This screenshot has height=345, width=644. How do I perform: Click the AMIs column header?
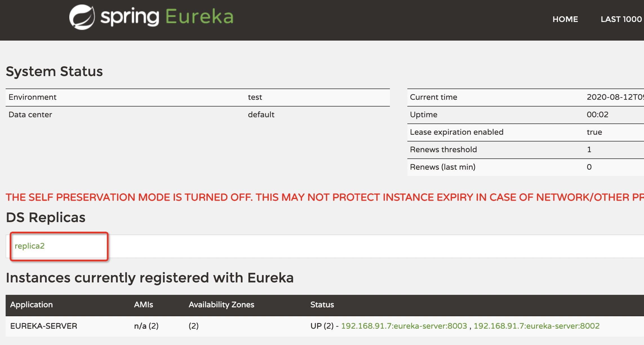(x=143, y=305)
